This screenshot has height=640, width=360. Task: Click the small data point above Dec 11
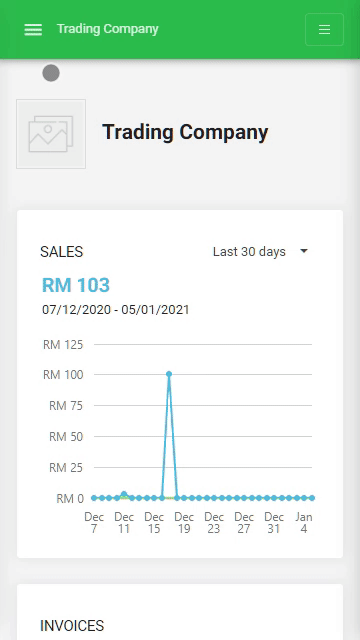(x=124, y=494)
